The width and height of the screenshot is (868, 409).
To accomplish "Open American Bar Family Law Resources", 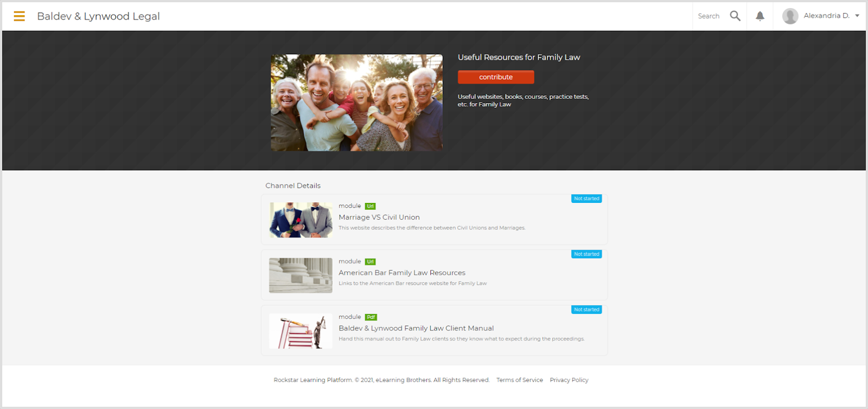I will (x=402, y=273).
